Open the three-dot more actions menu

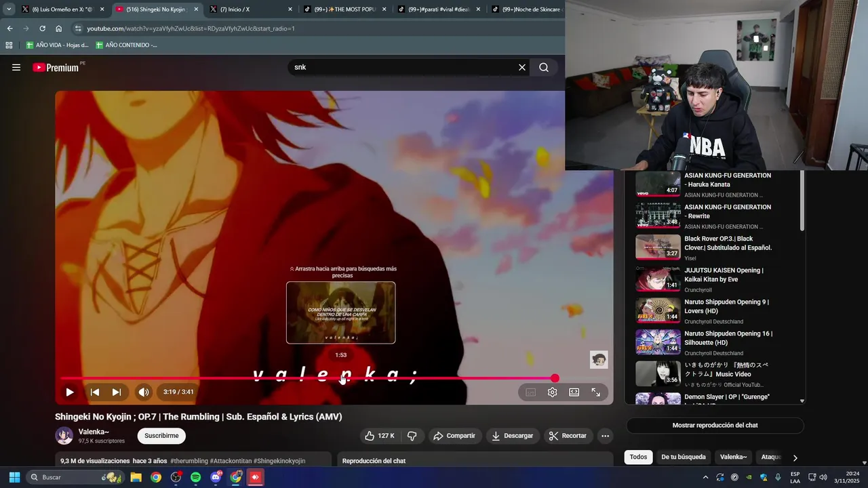606,436
